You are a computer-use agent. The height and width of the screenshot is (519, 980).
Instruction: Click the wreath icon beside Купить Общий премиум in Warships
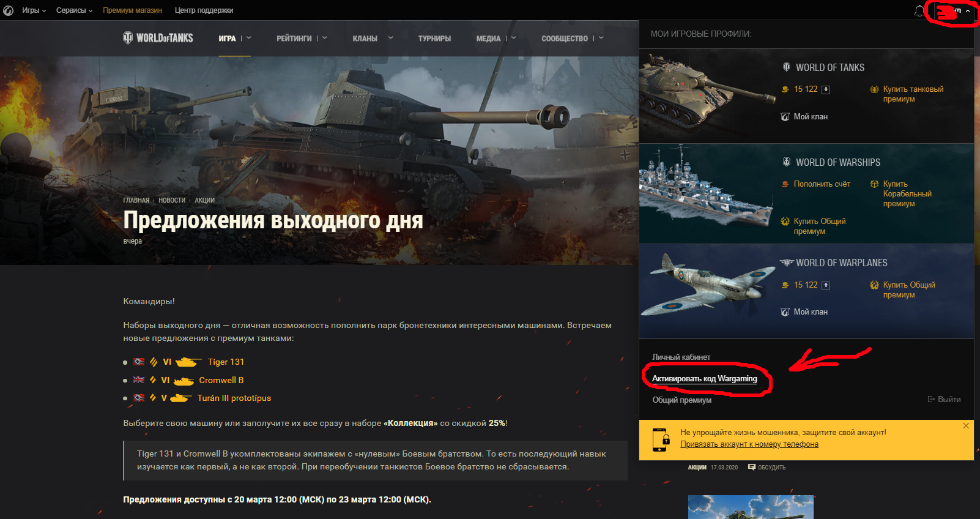point(785,222)
